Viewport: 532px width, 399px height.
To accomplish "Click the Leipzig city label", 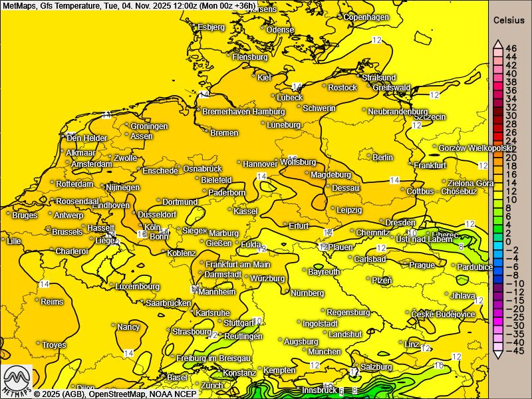I will pos(349,210).
